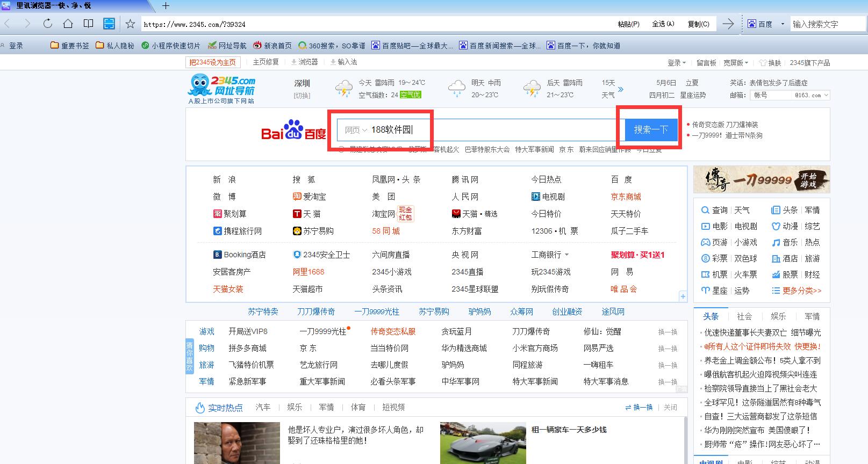Click the 把2345设为主页 button
This screenshot has height=464, width=868.
pyautogui.click(x=212, y=62)
